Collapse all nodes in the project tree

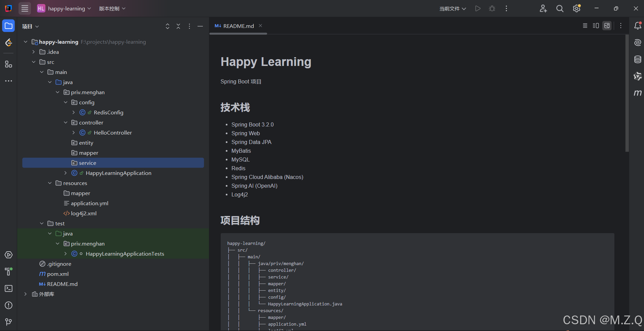[178, 26]
